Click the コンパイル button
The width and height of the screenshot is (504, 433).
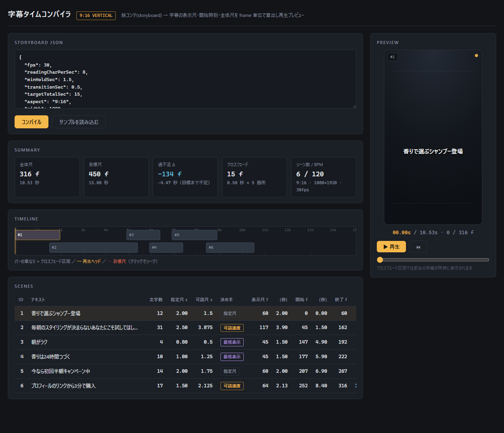click(31, 122)
